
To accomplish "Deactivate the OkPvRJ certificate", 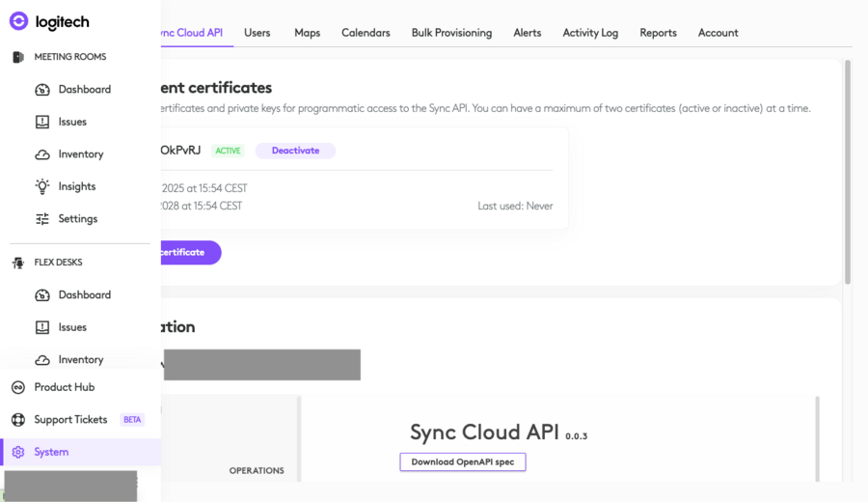I will tap(296, 151).
